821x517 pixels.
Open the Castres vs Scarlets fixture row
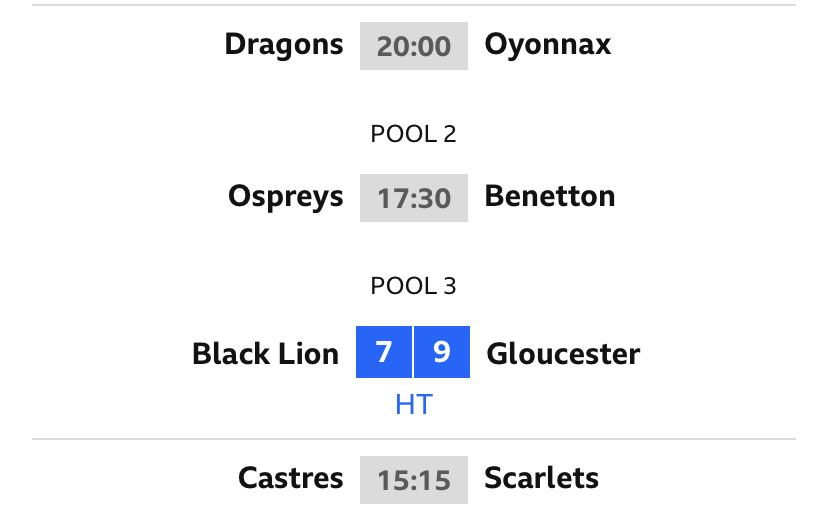point(414,480)
